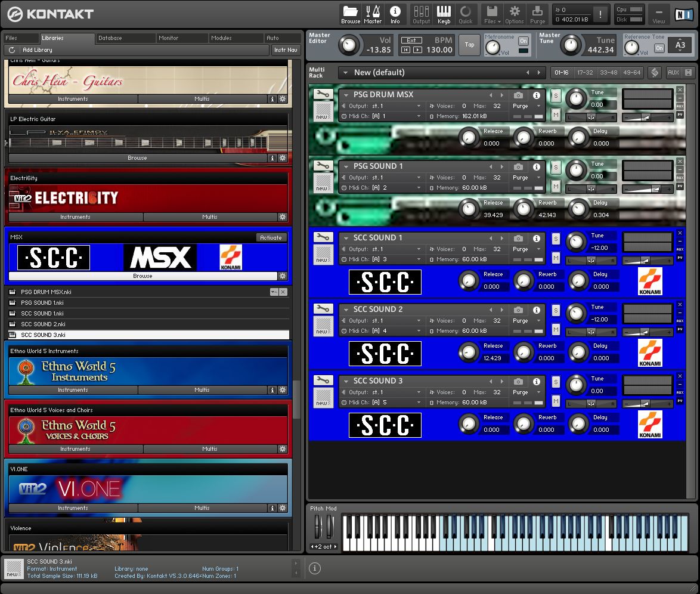Open Multis in Electri6ity library
Viewport: 700px width, 594px height.
pyautogui.click(x=210, y=216)
